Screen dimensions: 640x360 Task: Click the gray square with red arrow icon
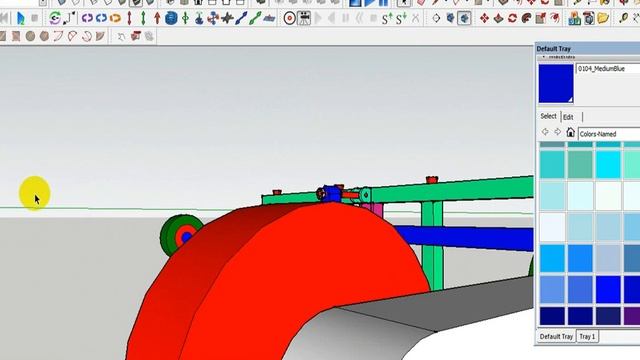click(541, 18)
